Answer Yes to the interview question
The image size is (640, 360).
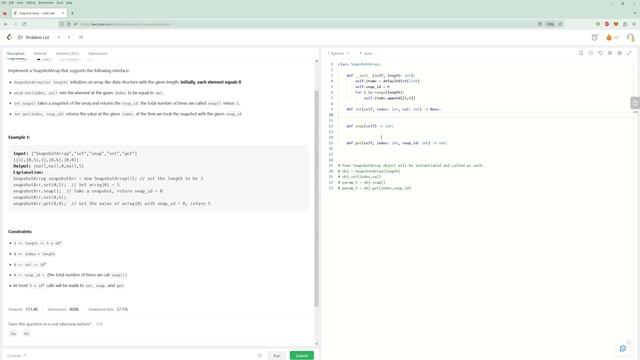13,334
